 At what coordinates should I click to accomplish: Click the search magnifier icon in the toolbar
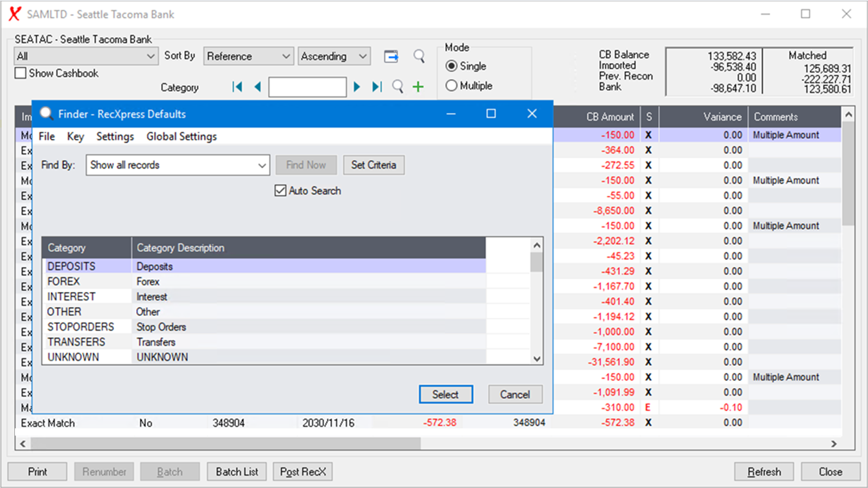[419, 56]
